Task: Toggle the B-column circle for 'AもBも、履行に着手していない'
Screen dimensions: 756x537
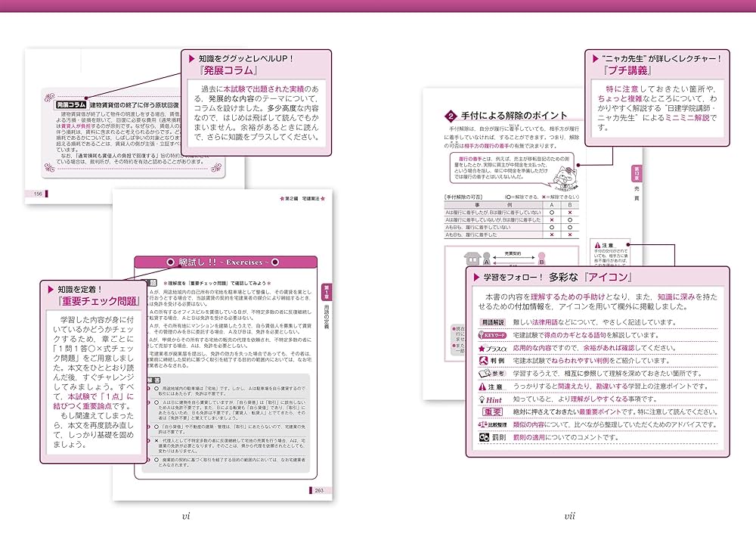Action: pyautogui.click(x=569, y=227)
